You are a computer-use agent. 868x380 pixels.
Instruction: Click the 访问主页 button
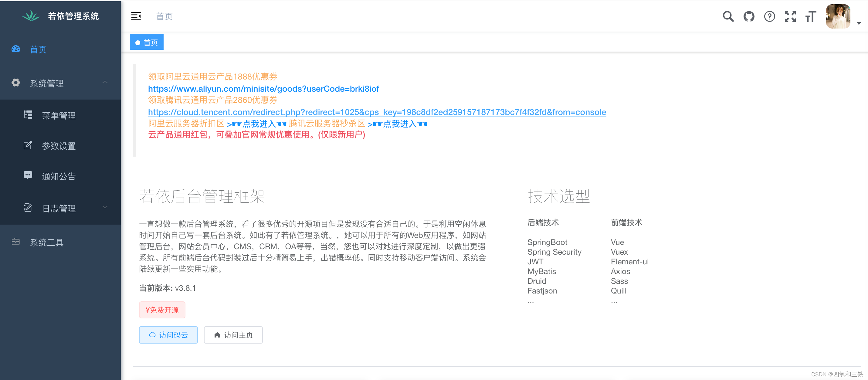233,335
